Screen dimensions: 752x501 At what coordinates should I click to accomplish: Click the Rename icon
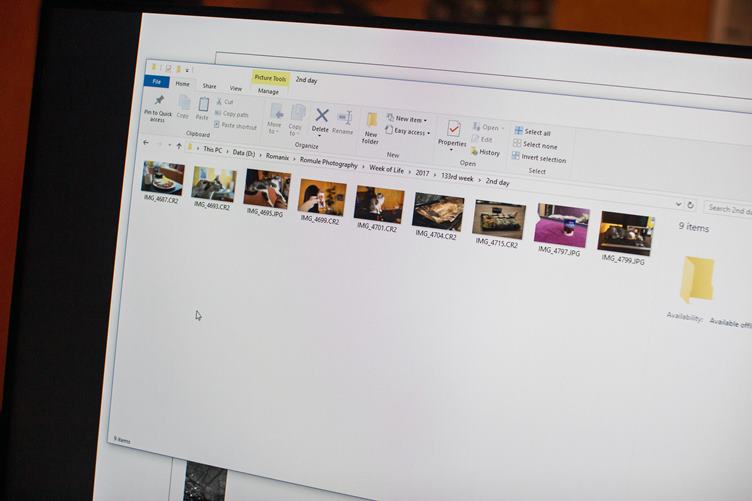point(344,118)
